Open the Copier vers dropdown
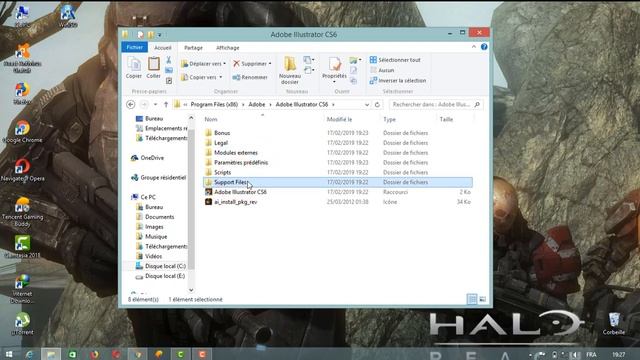This screenshot has height=360, width=640. pyautogui.click(x=202, y=77)
